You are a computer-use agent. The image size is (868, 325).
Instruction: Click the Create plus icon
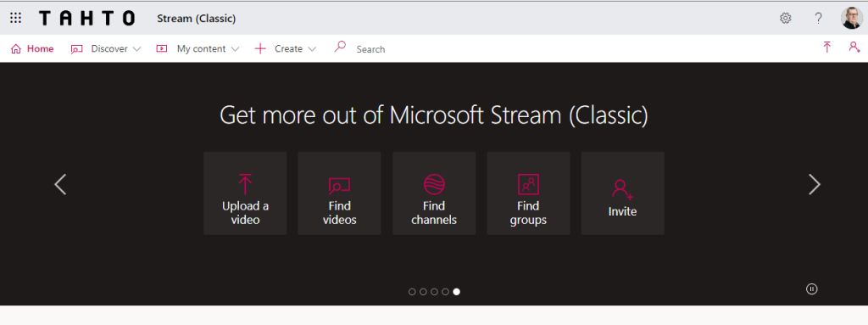point(260,49)
